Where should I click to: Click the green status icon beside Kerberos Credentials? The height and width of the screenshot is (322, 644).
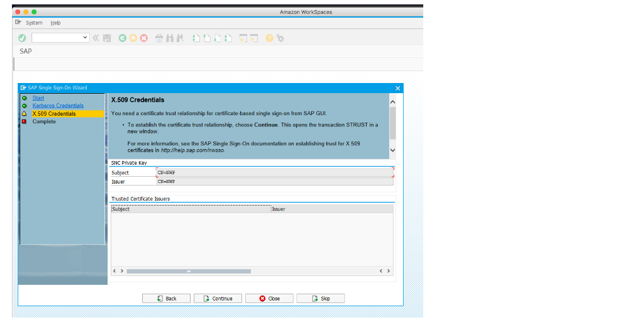[25, 106]
